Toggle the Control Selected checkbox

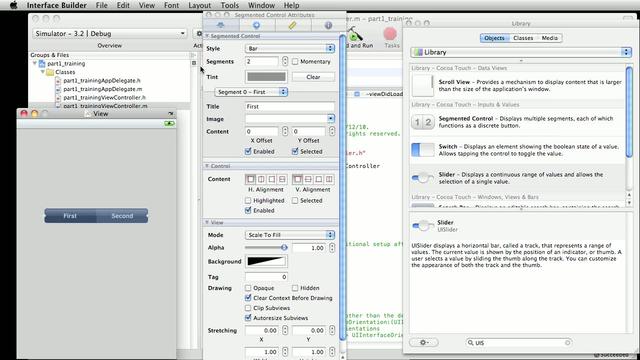[295, 200]
